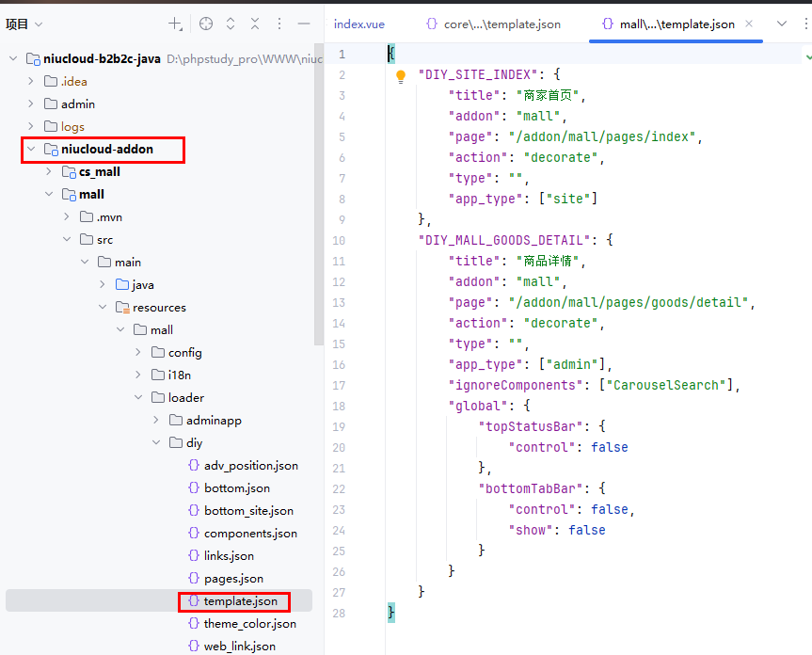Expand the cs_mall module folder
This screenshot has width=812, height=655.
49,171
